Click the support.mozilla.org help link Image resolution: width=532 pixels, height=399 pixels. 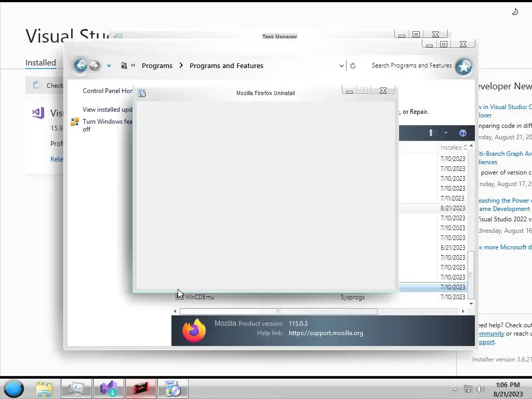pyautogui.click(x=326, y=333)
